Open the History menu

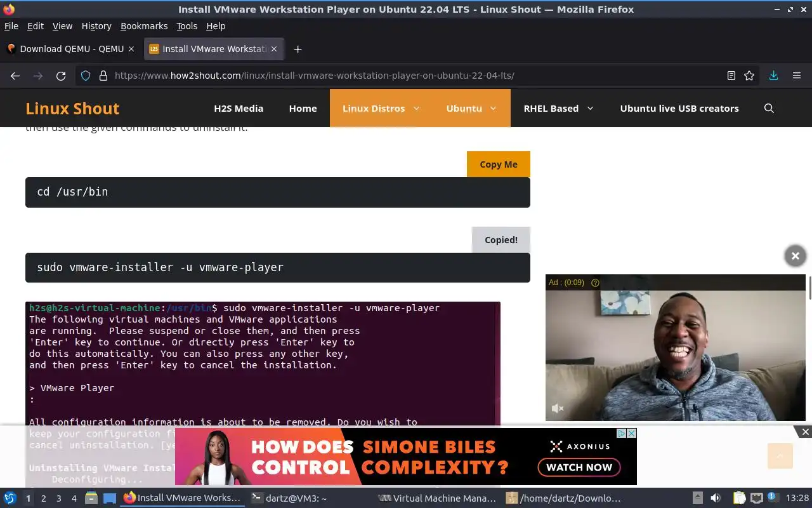coord(96,26)
